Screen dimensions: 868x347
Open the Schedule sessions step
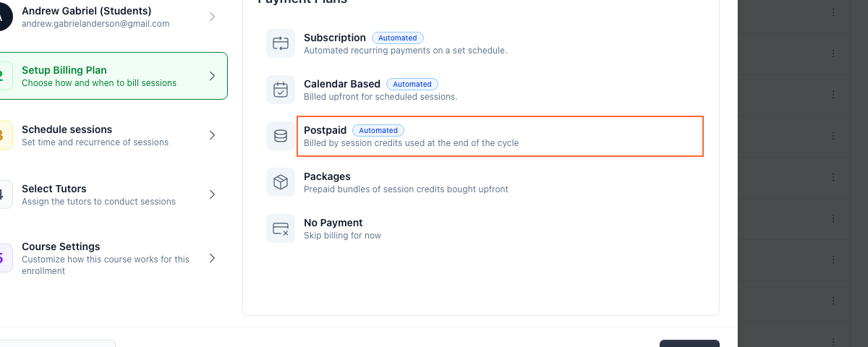click(x=112, y=135)
